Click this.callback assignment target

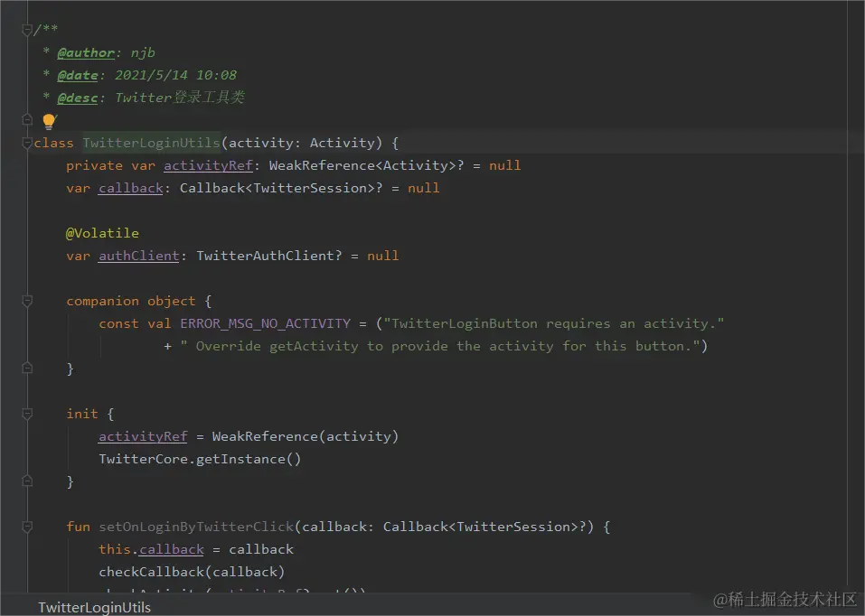[x=151, y=549]
